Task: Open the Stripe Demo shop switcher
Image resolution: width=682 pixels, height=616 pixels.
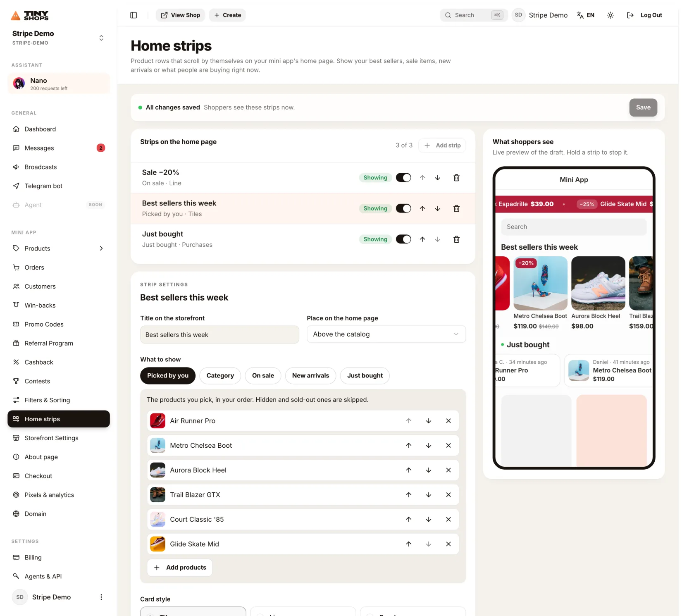Action: point(58,38)
